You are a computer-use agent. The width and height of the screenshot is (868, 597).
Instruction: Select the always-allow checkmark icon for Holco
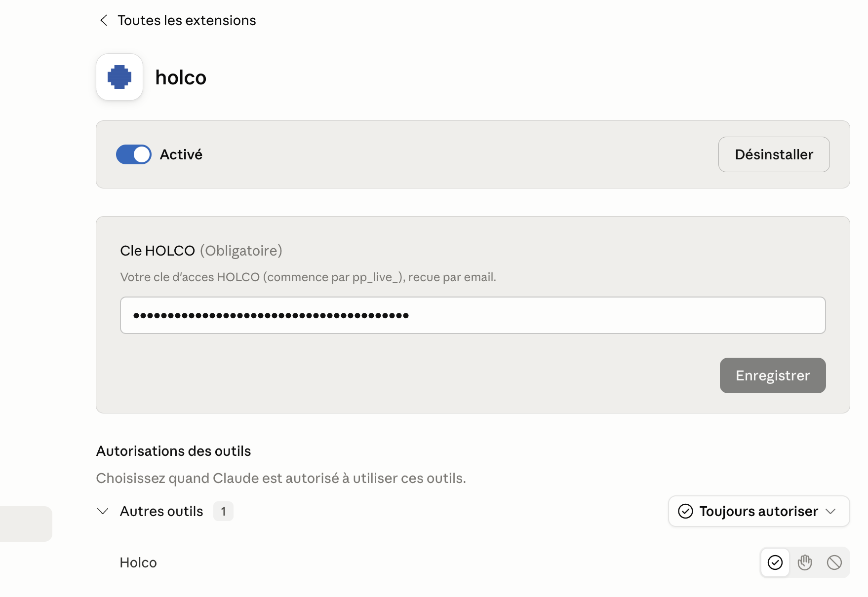pyautogui.click(x=775, y=562)
